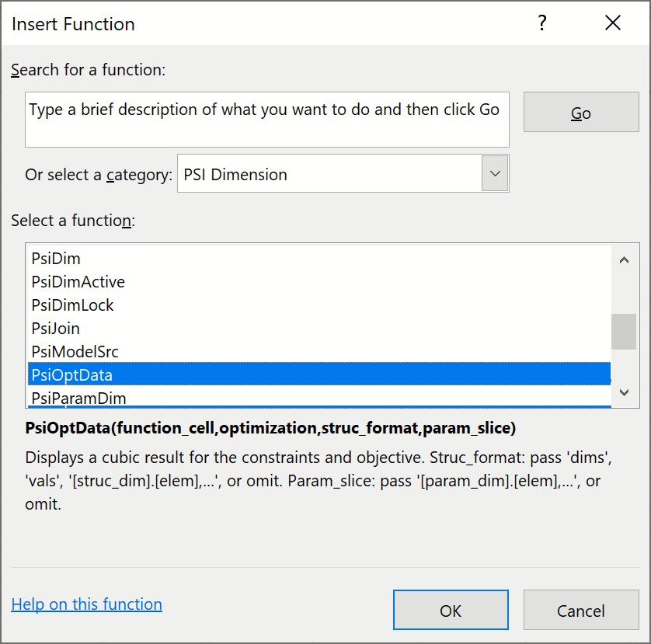
Task: Click the function list scrollbar thumb
Action: (623, 332)
